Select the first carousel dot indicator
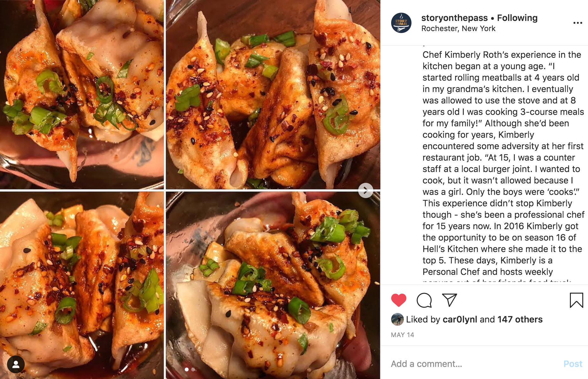The image size is (588, 379). [187, 369]
